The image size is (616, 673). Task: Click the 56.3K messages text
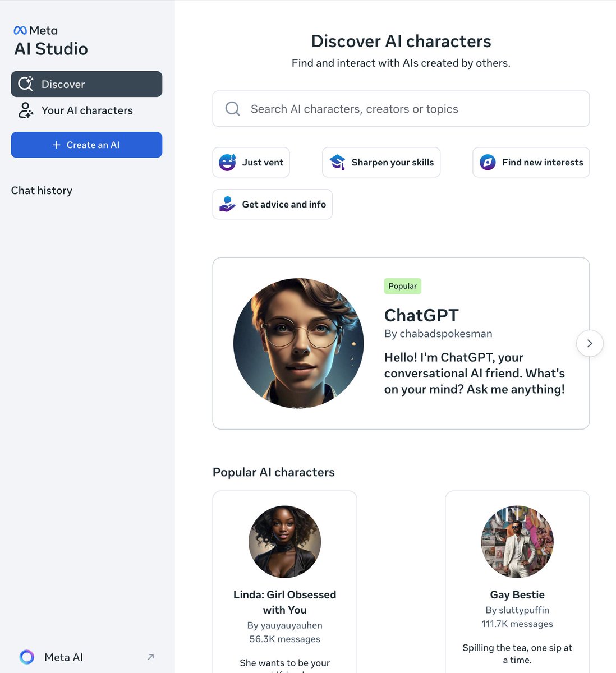click(x=285, y=639)
